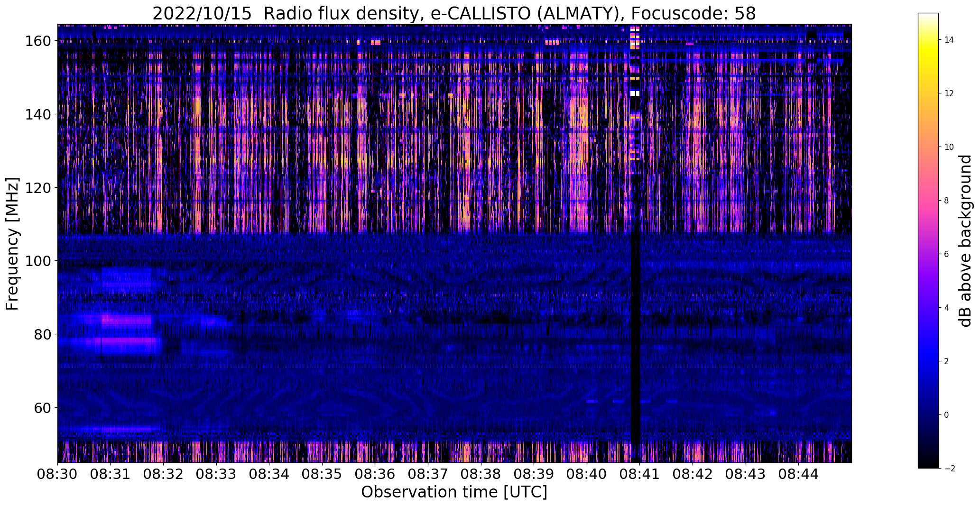This screenshot has width=980, height=506.
Task: Click the 08:36 time tick label
Action: coord(375,473)
